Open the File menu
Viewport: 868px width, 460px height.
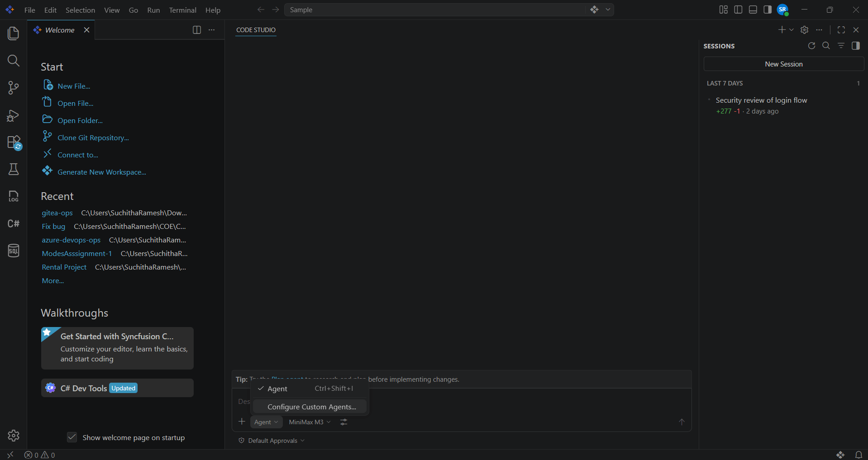tap(30, 10)
